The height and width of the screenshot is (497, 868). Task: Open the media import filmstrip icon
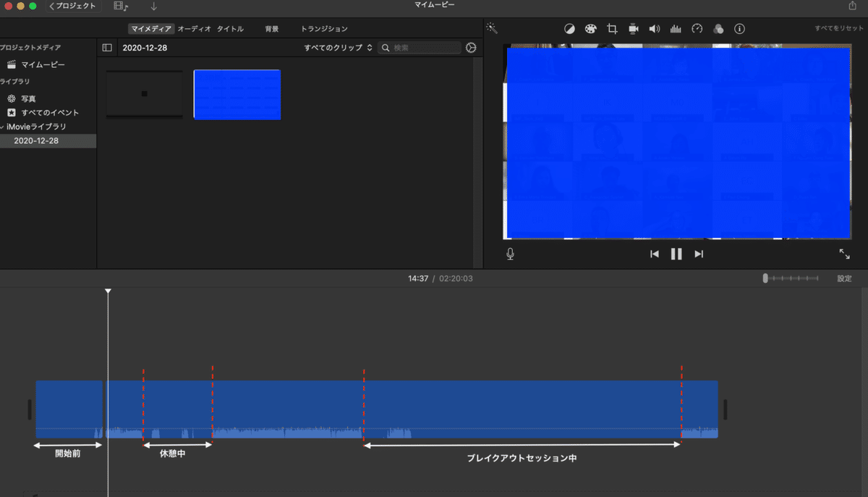pyautogui.click(x=121, y=6)
